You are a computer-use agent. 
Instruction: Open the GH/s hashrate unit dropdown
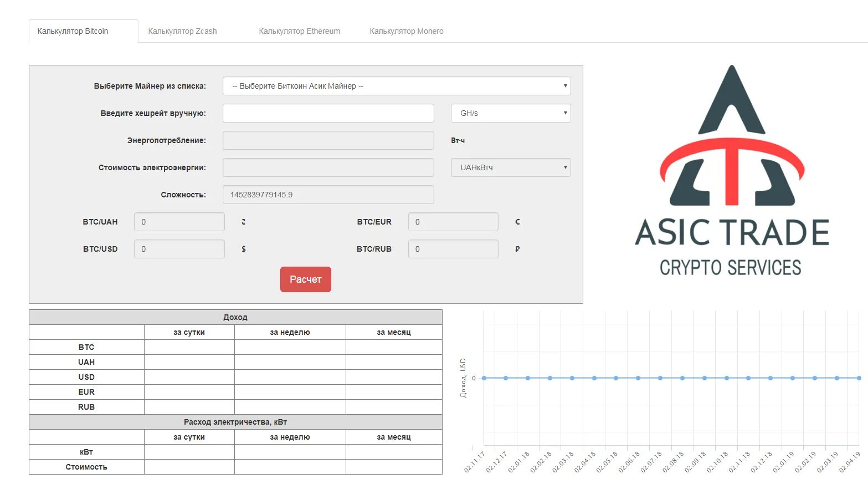coord(511,113)
